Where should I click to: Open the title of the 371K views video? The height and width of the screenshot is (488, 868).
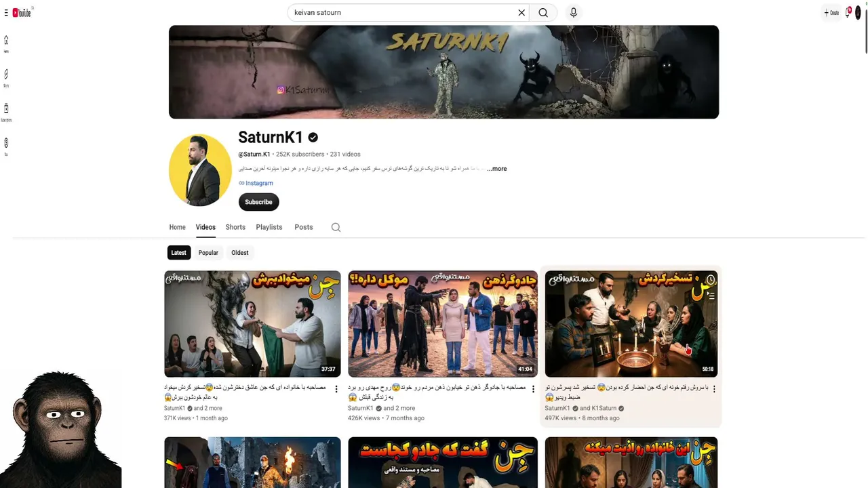point(245,392)
